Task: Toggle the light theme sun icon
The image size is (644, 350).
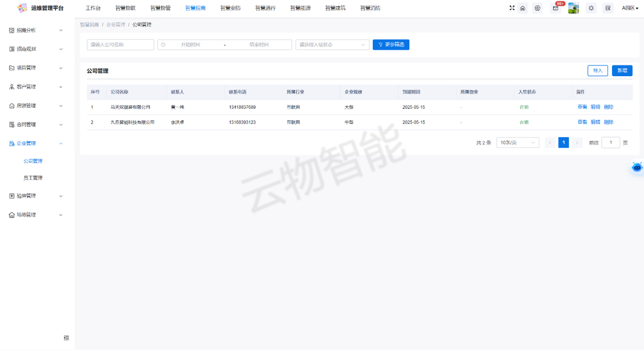Action: pyautogui.click(x=591, y=8)
